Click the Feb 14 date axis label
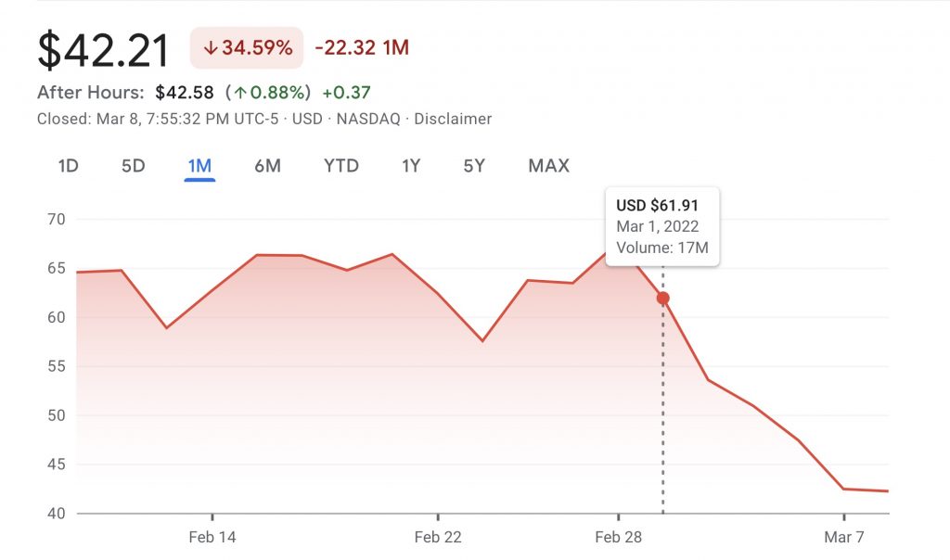The image size is (950, 560). pos(212,537)
